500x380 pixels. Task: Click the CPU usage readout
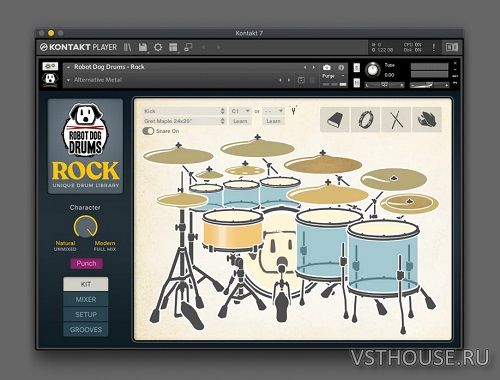pyautogui.click(x=413, y=44)
